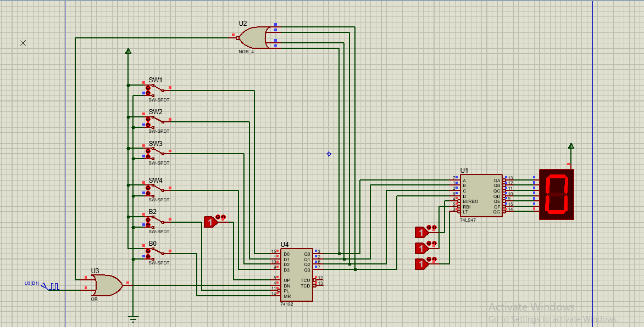Click the LT pin label on U1
The height and width of the screenshot is (327, 644).
465,212
